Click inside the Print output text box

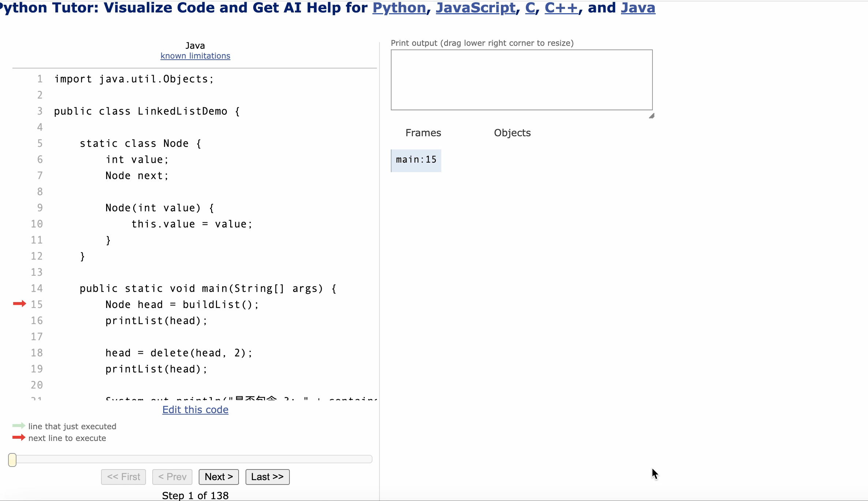[521, 80]
